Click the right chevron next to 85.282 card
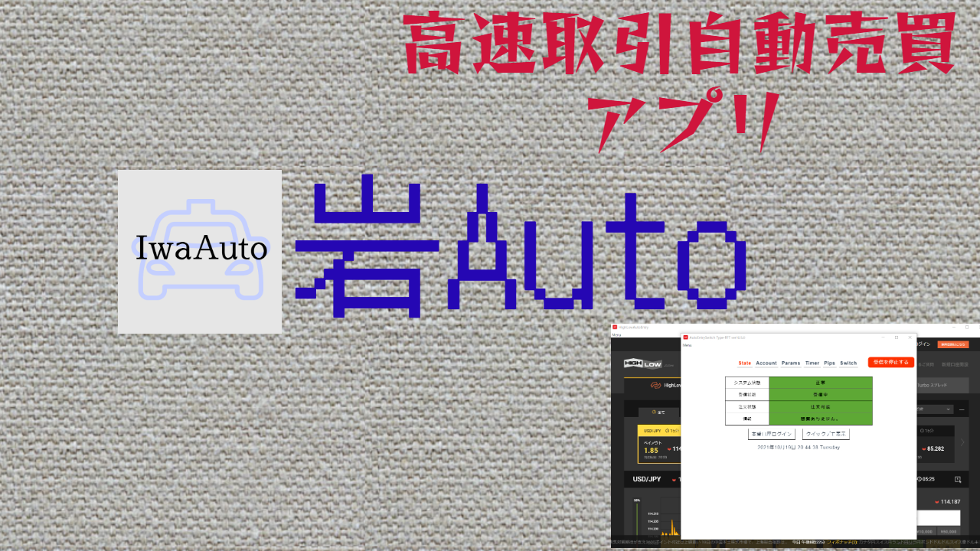The image size is (980, 551). pyautogui.click(x=963, y=443)
